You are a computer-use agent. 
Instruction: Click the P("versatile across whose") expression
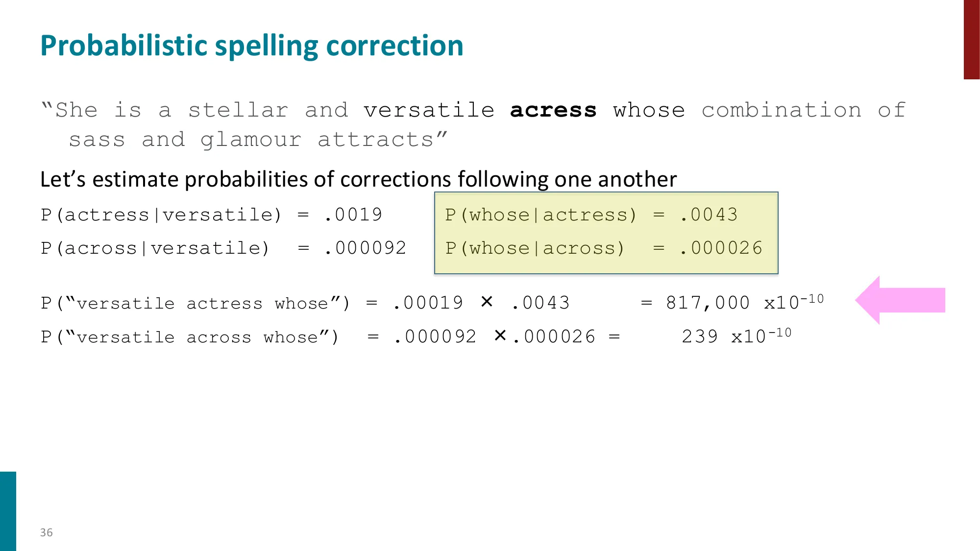click(x=190, y=337)
